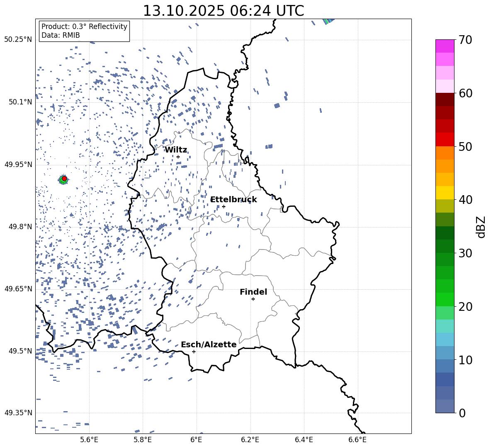The height and width of the screenshot is (448, 491).
Task: Click the 6.6°E longitude label
Action: pos(357,440)
